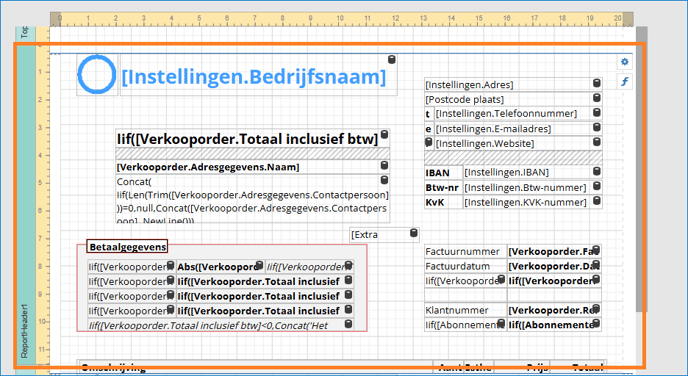Select the [Instellingen.Adres] field
Image resolution: width=688 pixels, height=376 pixels.
click(513, 84)
